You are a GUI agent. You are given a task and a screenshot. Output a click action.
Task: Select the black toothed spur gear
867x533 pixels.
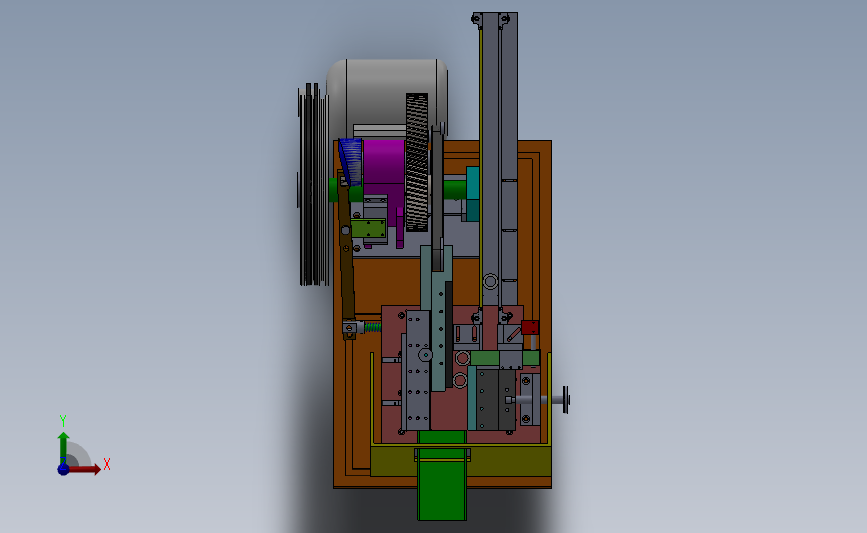417,163
